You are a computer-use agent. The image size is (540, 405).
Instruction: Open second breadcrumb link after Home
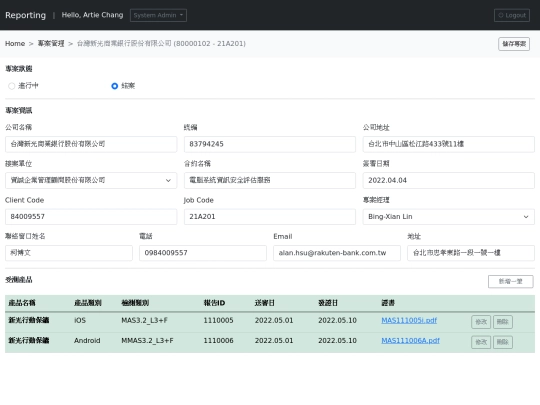coord(51,43)
